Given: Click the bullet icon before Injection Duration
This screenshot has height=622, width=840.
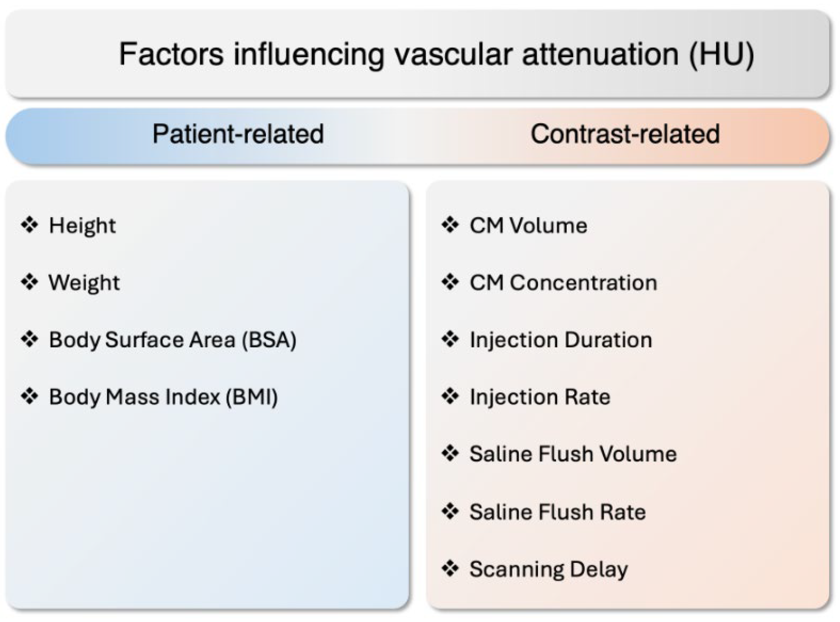Looking at the screenshot, I should (450, 339).
